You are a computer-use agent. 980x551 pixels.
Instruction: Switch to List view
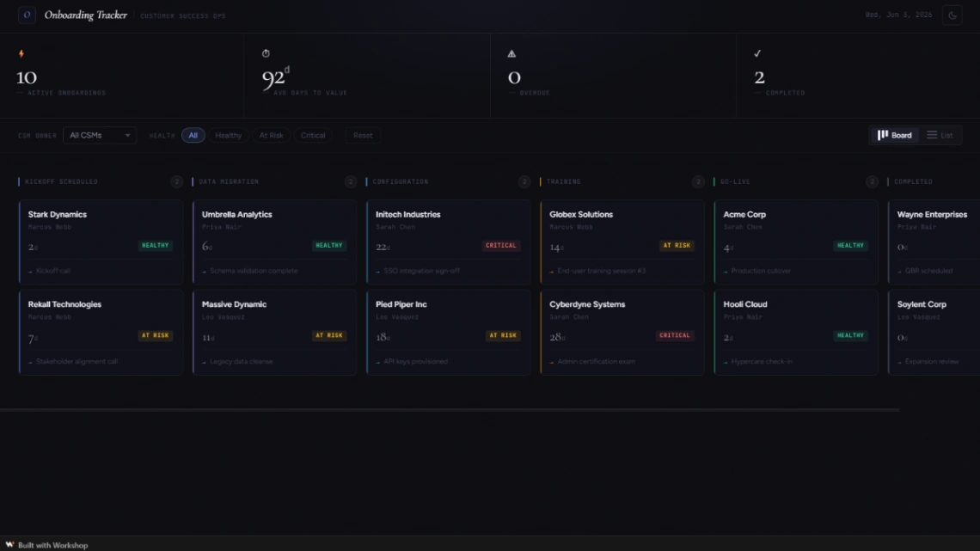pyautogui.click(x=940, y=135)
